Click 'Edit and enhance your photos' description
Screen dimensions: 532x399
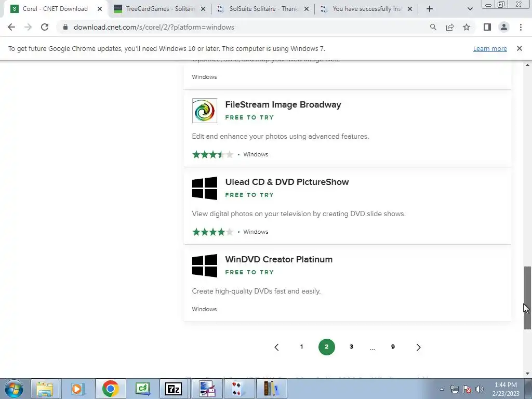280,137
